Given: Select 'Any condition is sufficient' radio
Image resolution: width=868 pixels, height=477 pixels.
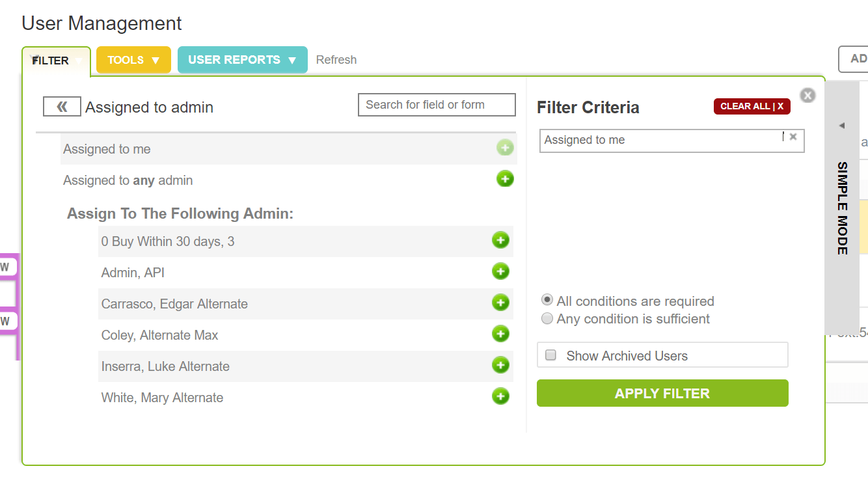Looking at the screenshot, I should 547,319.
